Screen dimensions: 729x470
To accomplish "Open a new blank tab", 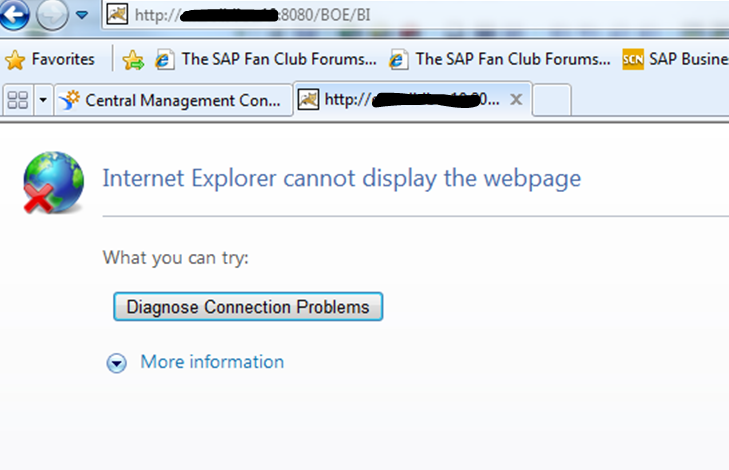I will point(552,99).
